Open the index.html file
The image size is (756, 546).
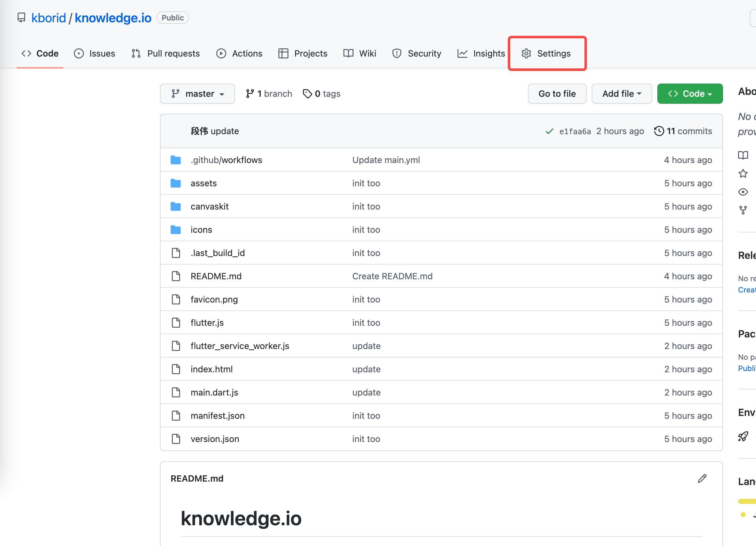pos(211,369)
